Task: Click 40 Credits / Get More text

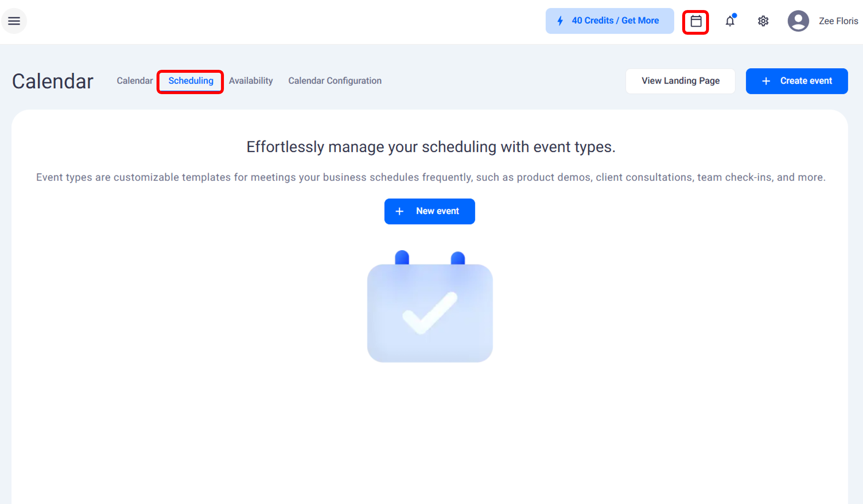Action: point(615,20)
